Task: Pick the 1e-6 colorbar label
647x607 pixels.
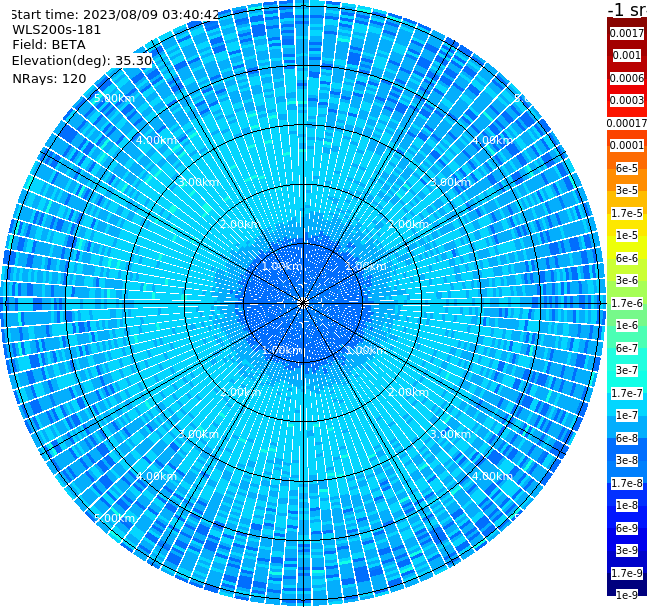Action: (x=627, y=325)
